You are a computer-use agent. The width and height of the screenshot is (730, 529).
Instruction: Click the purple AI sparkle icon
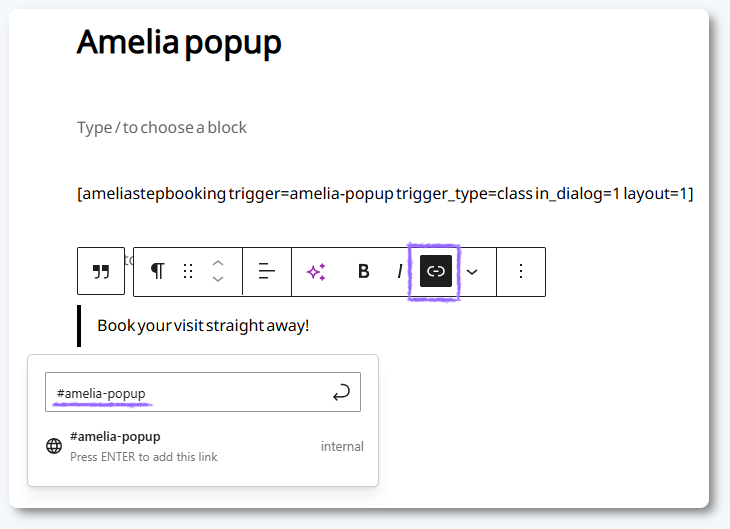point(316,272)
